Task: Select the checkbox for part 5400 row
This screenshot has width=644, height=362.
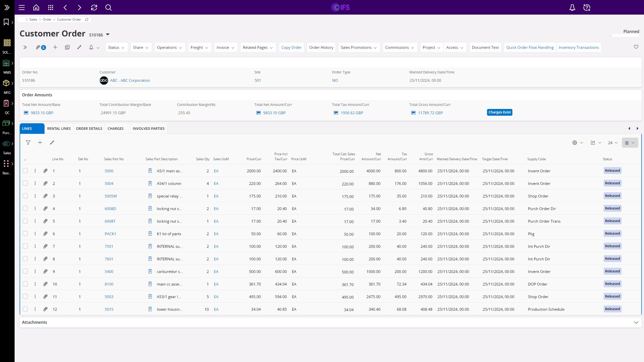Action: click(25, 271)
